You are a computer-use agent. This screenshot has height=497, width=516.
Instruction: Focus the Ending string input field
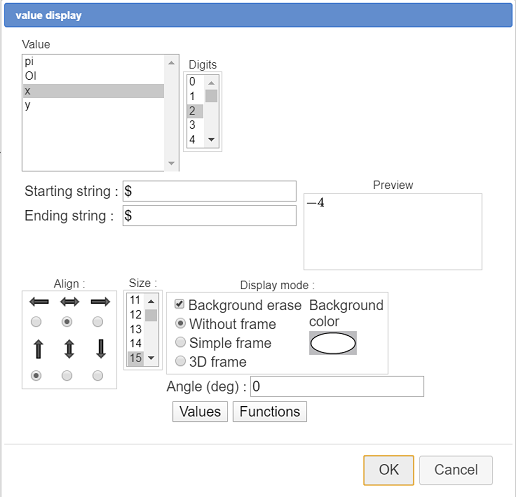pyautogui.click(x=210, y=215)
